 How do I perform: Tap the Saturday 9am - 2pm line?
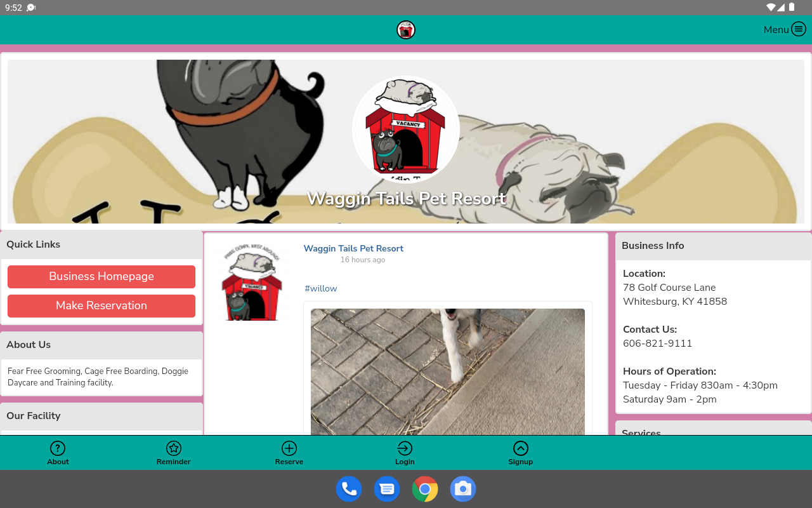670,399
